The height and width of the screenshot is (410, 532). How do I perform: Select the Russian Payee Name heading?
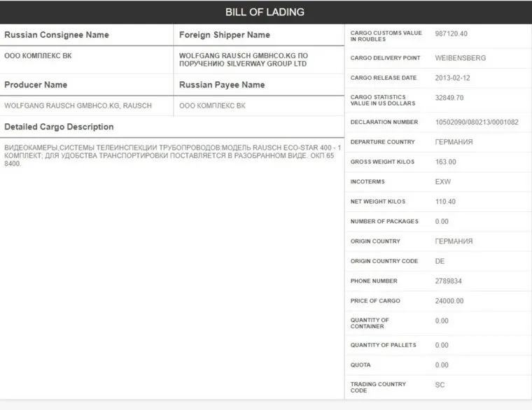pos(222,85)
